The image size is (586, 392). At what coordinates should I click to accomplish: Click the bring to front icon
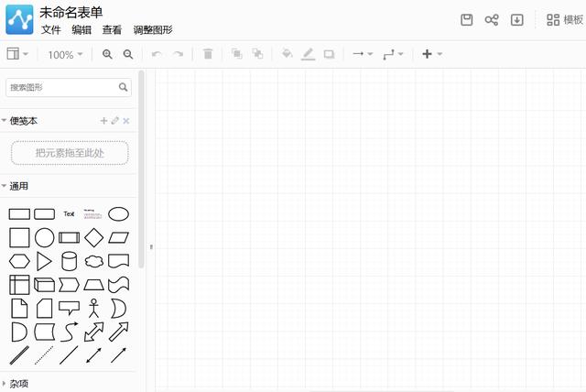point(236,54)
